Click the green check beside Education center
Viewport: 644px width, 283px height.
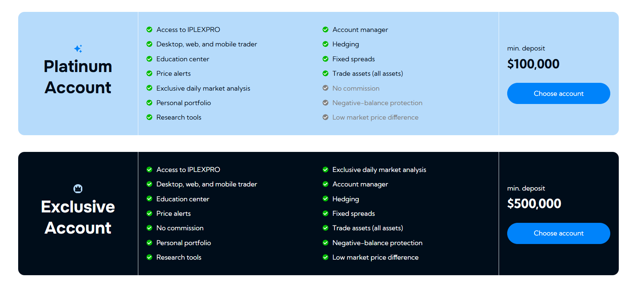(149, 59)
